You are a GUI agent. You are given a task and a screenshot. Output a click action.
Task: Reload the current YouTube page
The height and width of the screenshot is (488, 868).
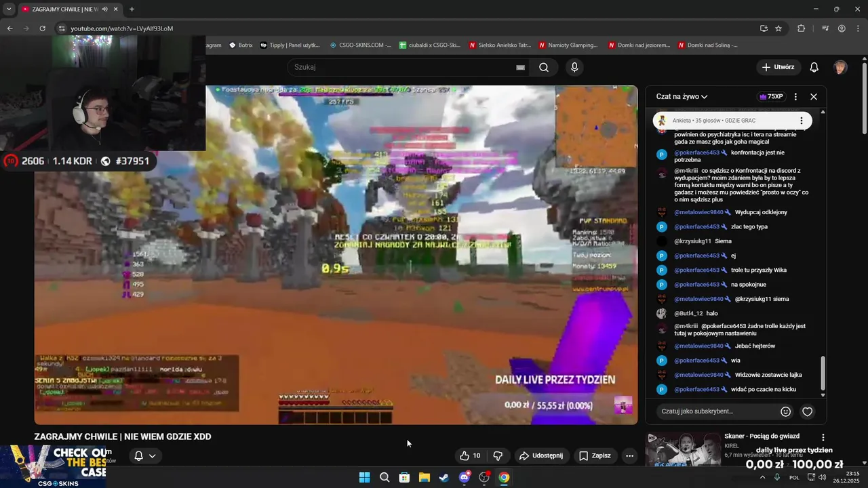click(42, 28)
